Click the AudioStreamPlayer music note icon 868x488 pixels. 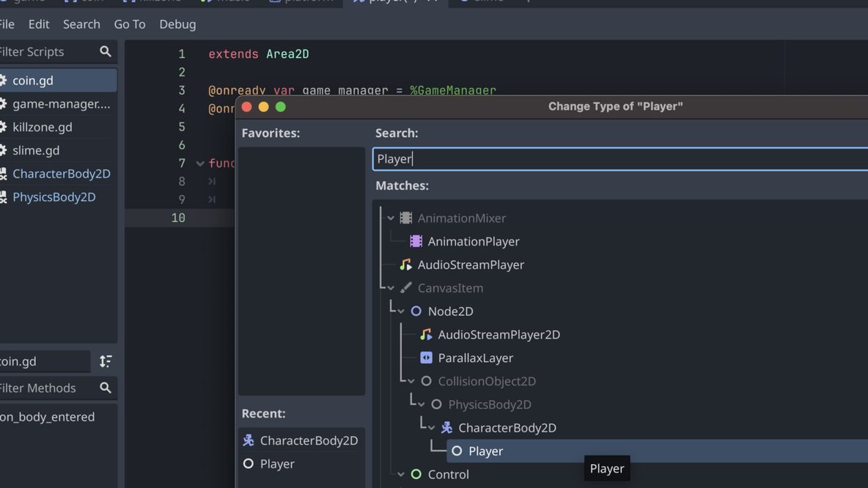(405, 265)
